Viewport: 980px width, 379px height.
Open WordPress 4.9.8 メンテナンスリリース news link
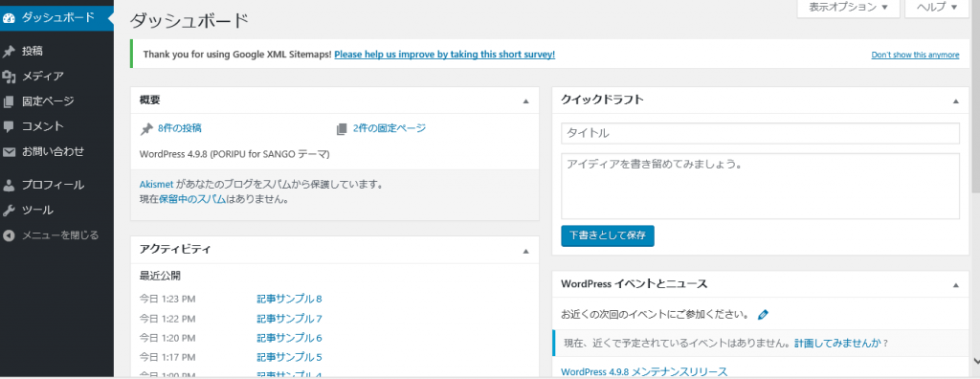tap(644, 372)
